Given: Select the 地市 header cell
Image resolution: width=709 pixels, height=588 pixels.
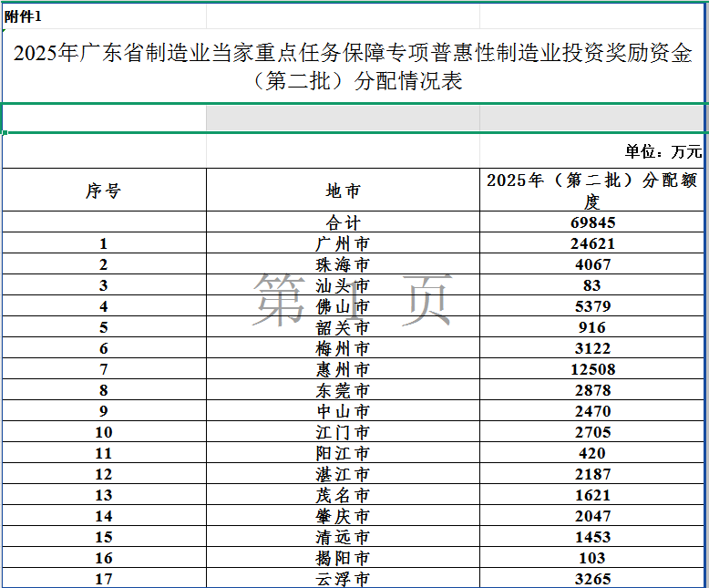Looking at the screenshot, I should point(343,191).
